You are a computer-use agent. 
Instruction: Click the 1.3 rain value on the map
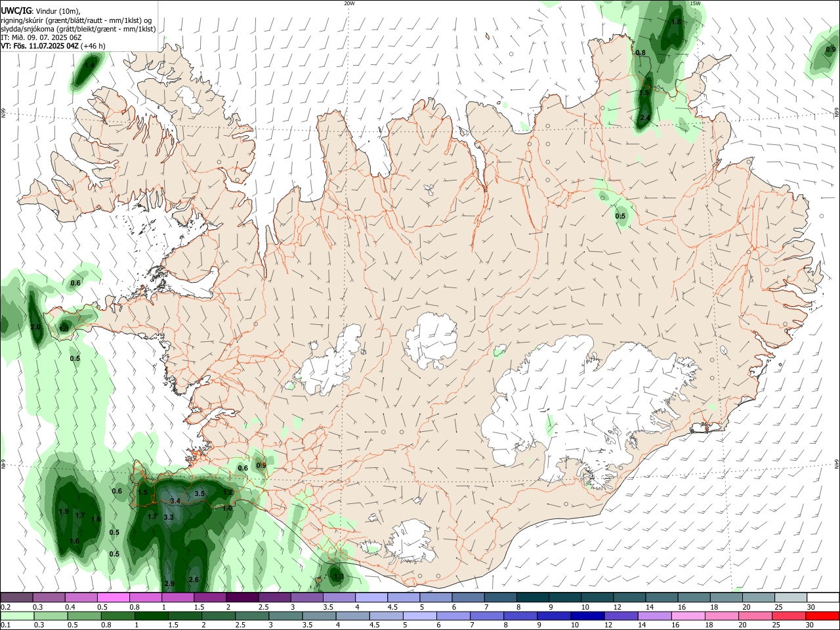[339, 577]
